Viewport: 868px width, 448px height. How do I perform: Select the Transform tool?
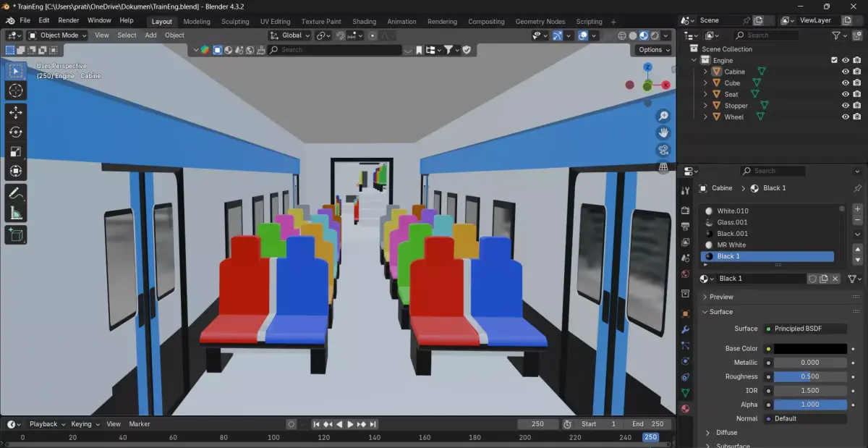(x=16, y=172)
